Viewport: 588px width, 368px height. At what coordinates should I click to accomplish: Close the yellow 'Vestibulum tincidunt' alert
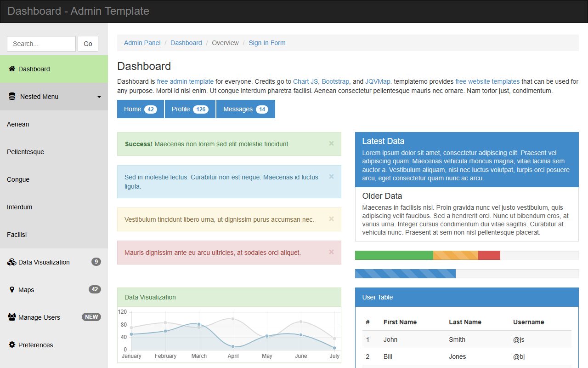pos(331,219)
